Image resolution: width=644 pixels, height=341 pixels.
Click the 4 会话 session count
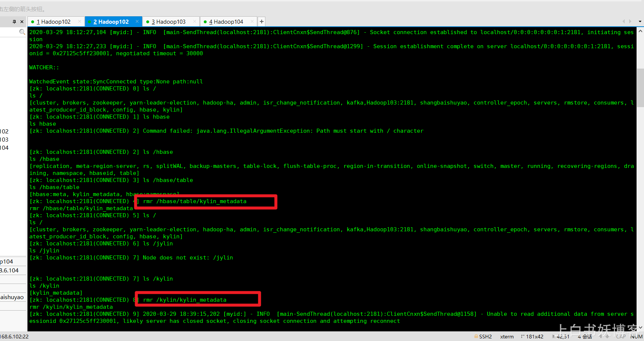tap(585, 337)
